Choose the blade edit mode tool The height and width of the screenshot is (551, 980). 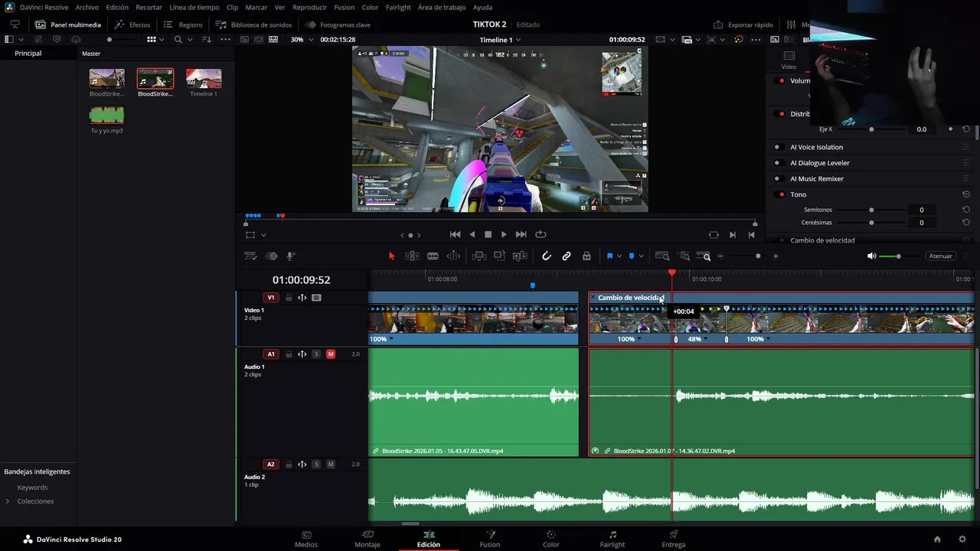tap(433, 256)
